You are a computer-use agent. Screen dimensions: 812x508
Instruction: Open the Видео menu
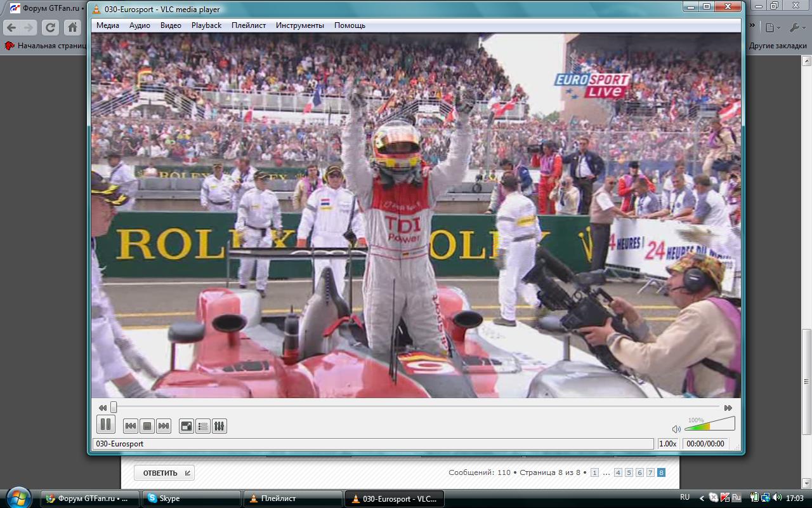(171, 25)
